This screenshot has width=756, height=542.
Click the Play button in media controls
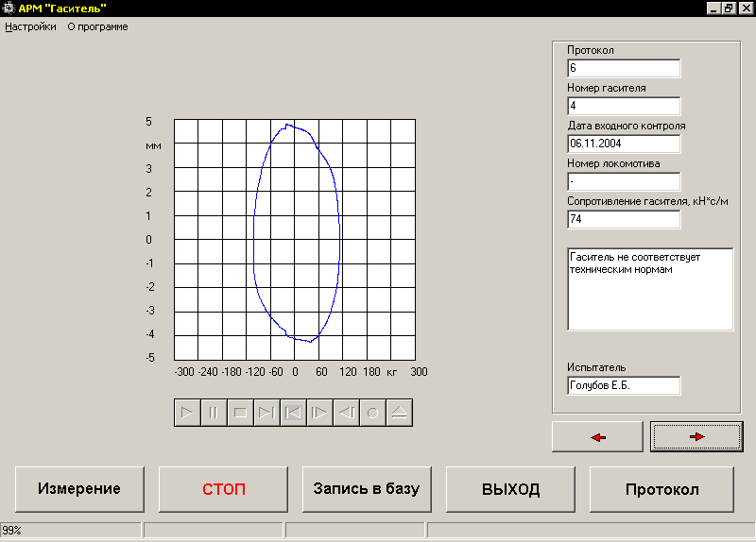[187, 413]
